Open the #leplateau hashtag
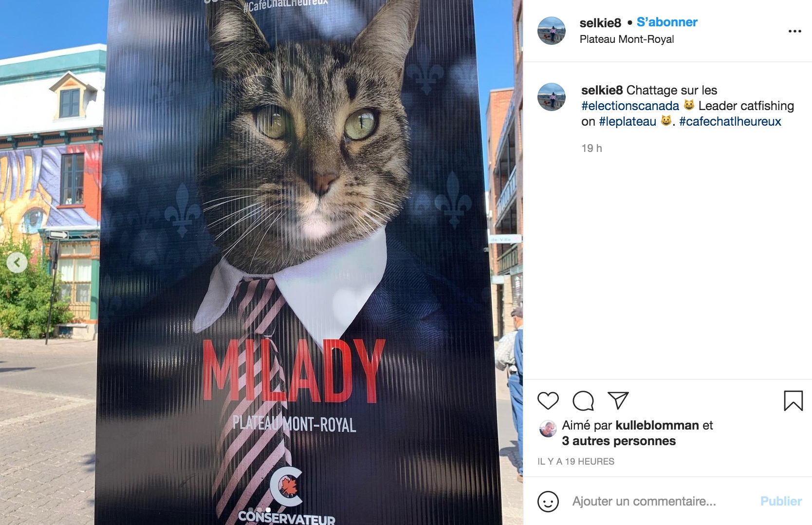This screenshot has width=812, height=525. [627, 121]
